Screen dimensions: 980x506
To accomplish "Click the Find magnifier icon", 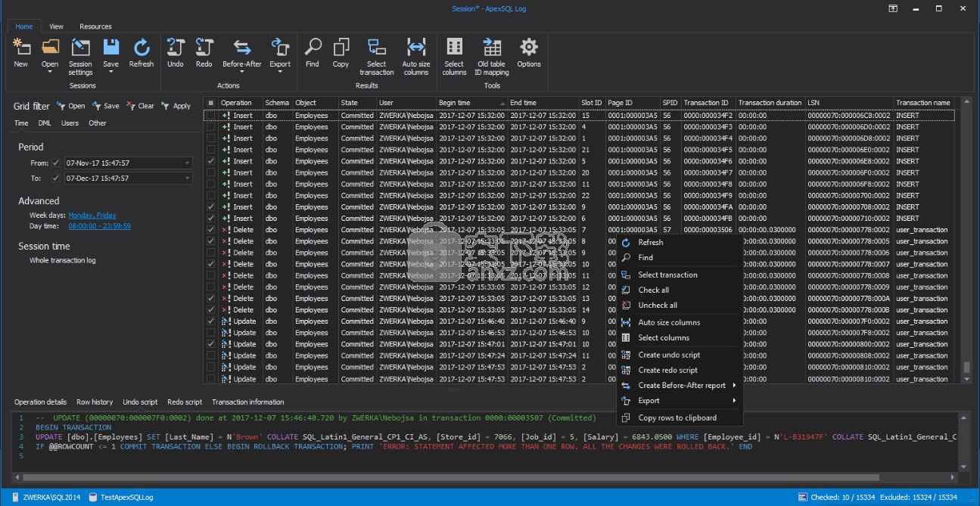I will 313,48.
